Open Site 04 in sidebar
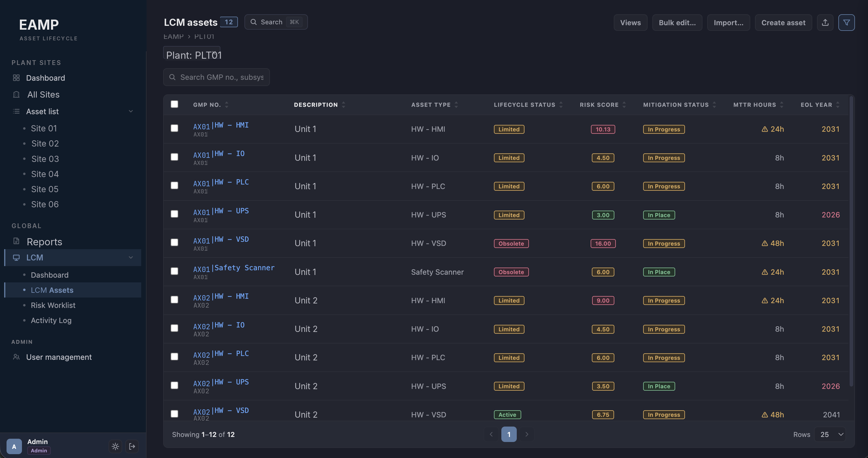Screen dimensions: 868x458 coord(45,174)
